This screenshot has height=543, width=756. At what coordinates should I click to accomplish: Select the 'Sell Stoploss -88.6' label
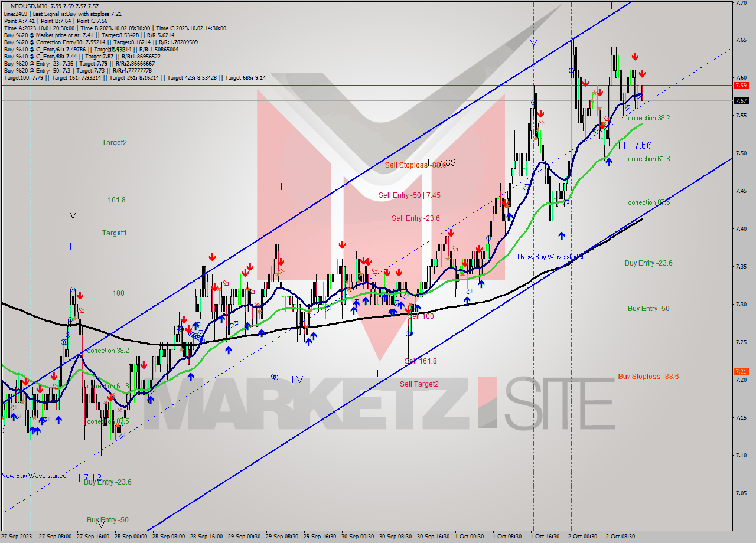click(416, 165)
